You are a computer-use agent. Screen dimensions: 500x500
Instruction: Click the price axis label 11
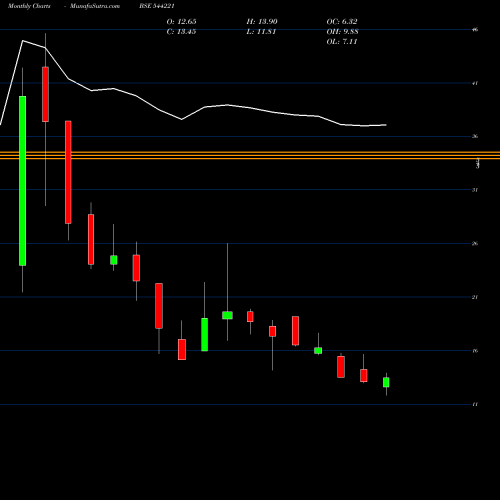475,404
